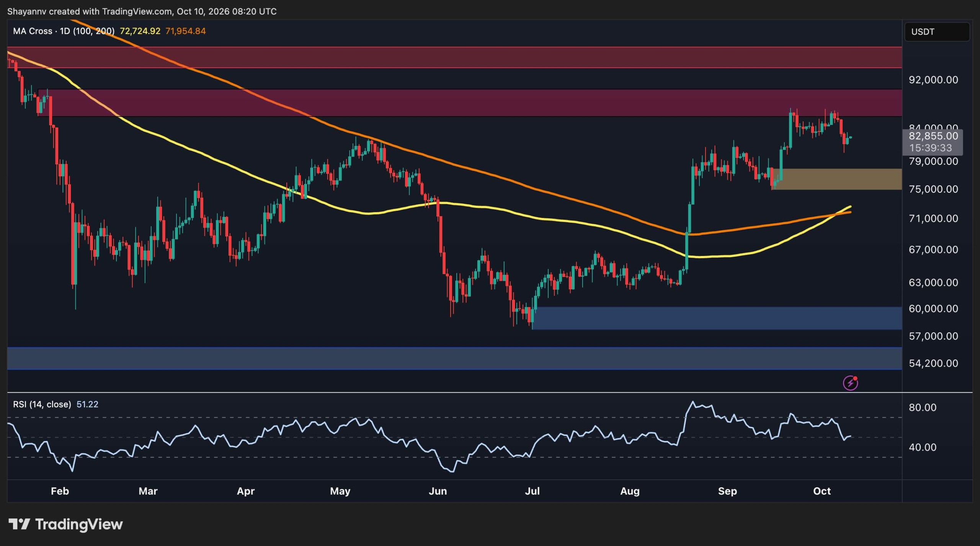Click the purple lightning bolt event icon
This screenshot has width=980, height=546.
click(x=850, y=382)
